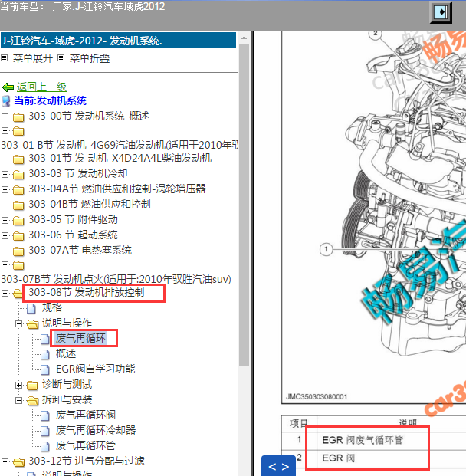This screenshot has height=476, width=466.
Task: Open 303-00节 发动机系统-概述
Action: click(89, 116)
